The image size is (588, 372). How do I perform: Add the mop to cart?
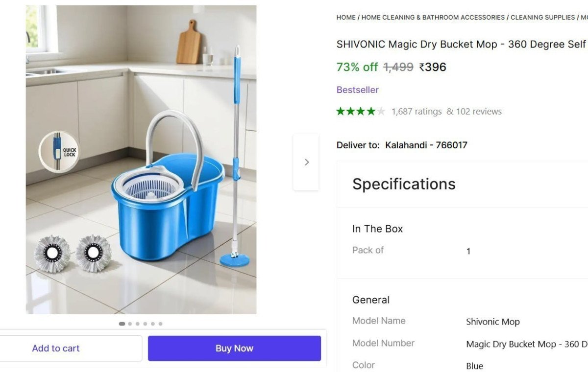[x=56, y=348]
